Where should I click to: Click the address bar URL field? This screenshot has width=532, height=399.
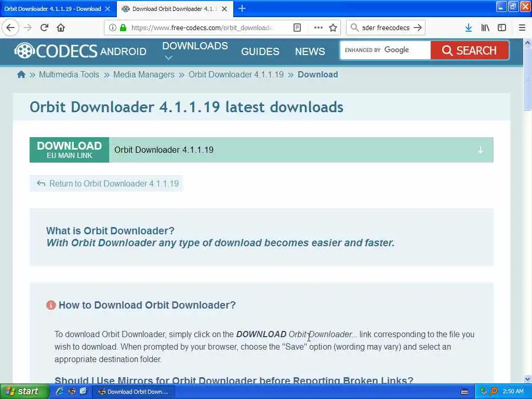202,28
